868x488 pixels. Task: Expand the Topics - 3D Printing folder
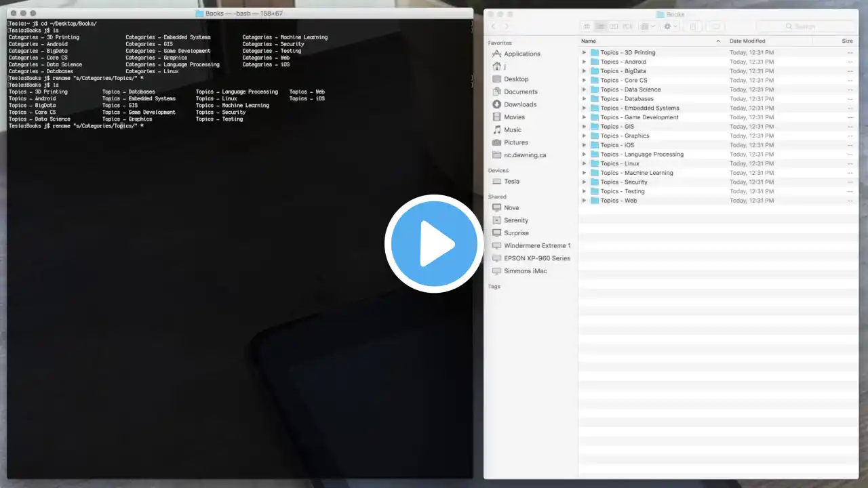pyautogui.click(x=584, y=52)
